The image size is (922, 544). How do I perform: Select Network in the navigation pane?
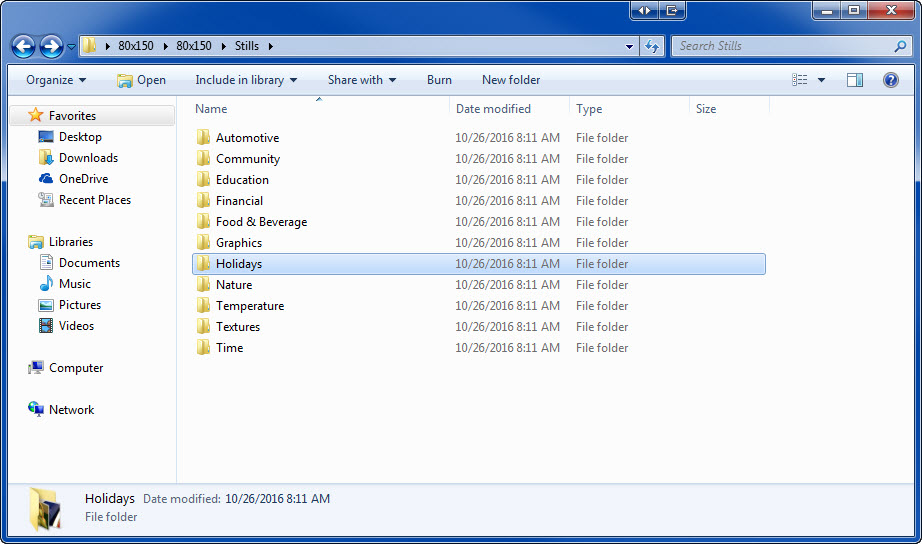click(x=71, y=410)
